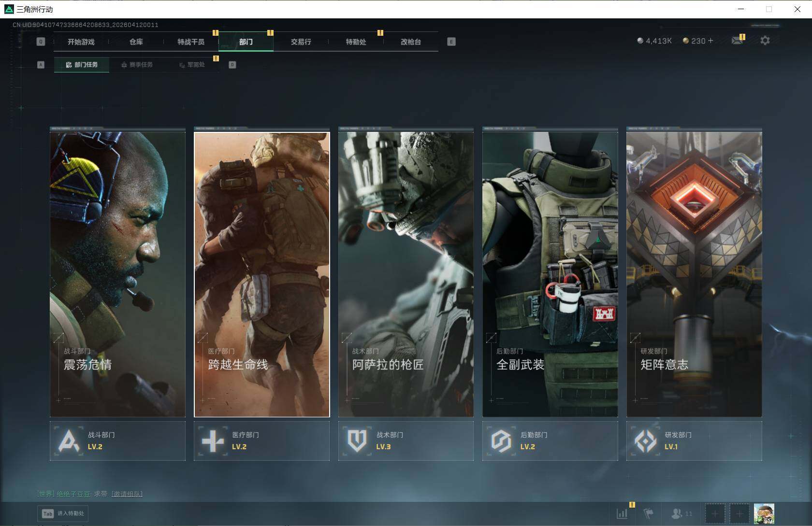Switch to the 赛季任务 sub-tab
The image size is (812, 526).
coord(137,65)
